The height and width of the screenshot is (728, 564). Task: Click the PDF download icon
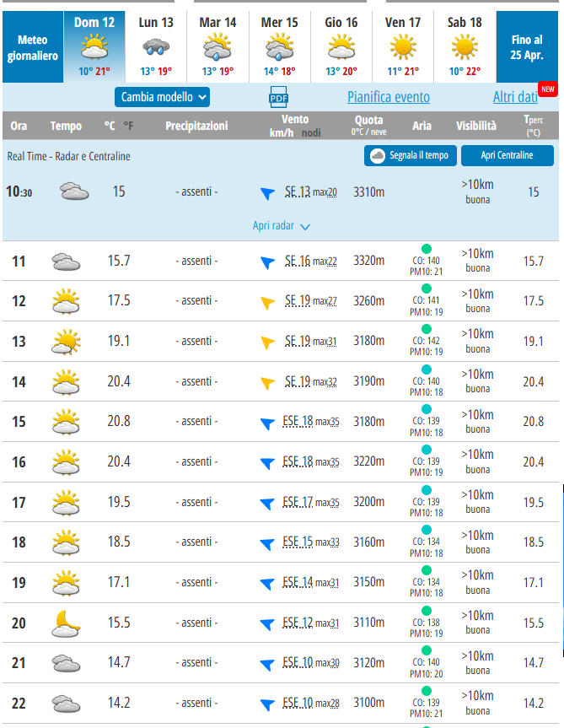coord(278,97)
